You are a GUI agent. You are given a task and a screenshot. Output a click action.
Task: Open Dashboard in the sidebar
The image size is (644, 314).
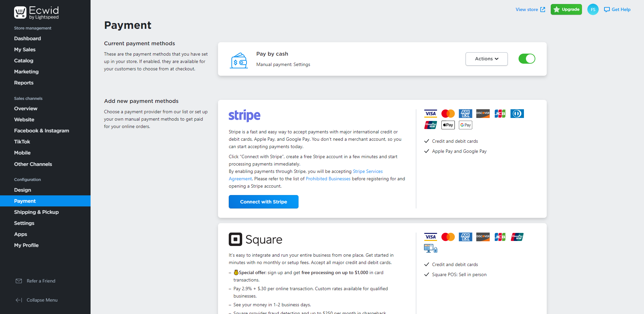coord(28,39)
